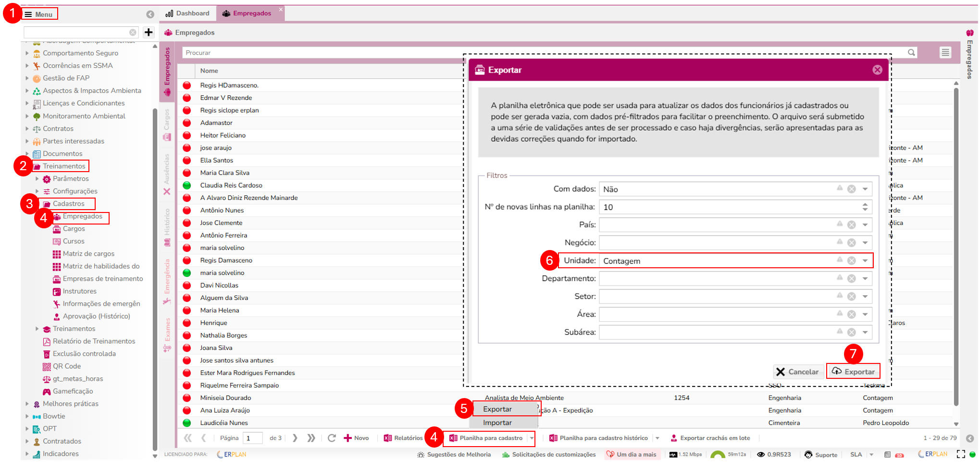Open the Subárea dropdown
Viewport: 980px width, 462px height.
pyautogui.click(x=865, y=332)
